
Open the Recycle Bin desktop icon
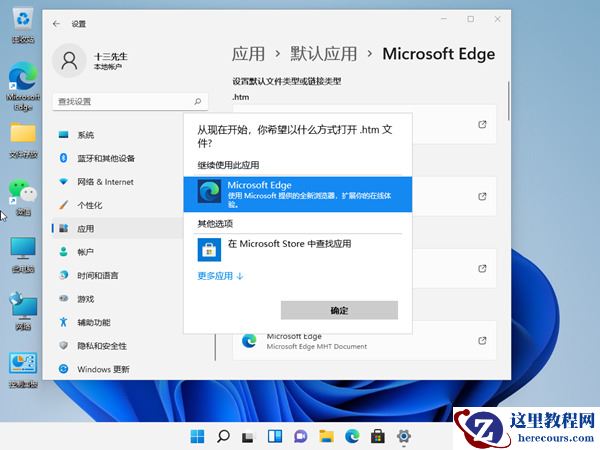[23, 26]
